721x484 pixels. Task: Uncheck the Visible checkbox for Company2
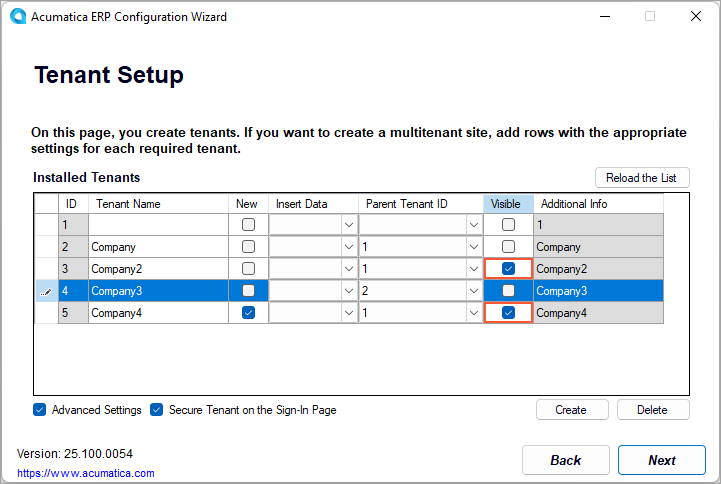pyautogui.click(x=508, y=269)
